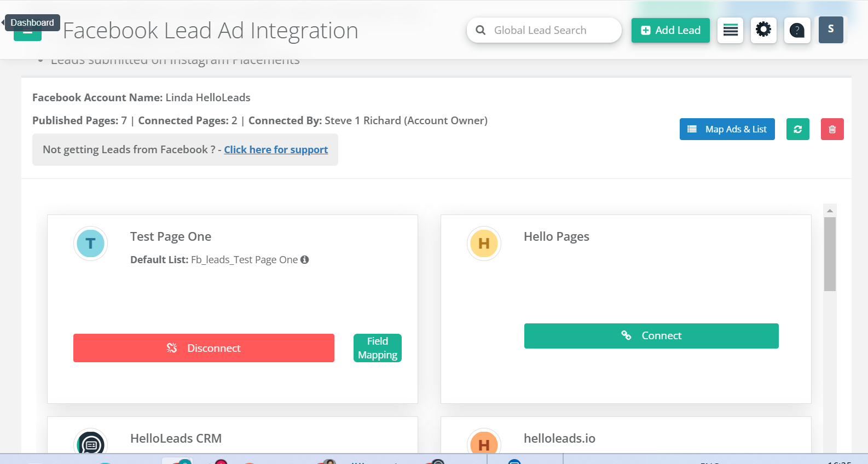
Task: Connect the Hello Pages page
Action: point(651,336)
